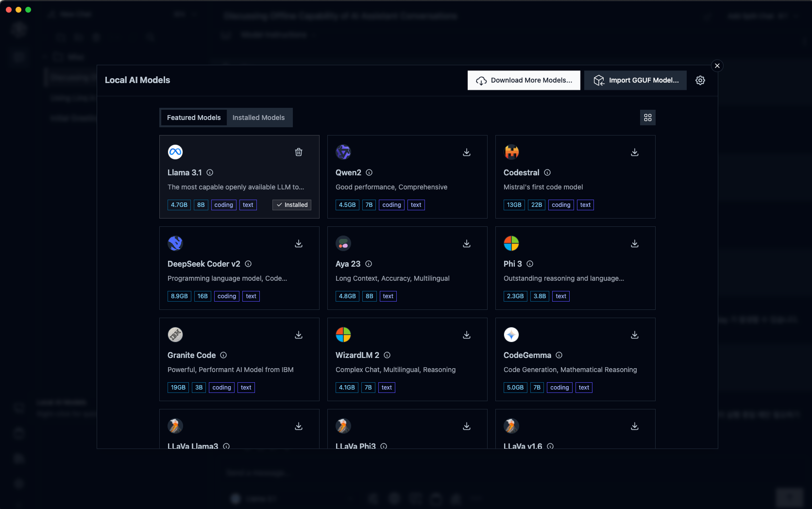The width and height of the screenshot is (812, 509).
Task: Download the Aya 23 model
Action: tap(467, 243)
